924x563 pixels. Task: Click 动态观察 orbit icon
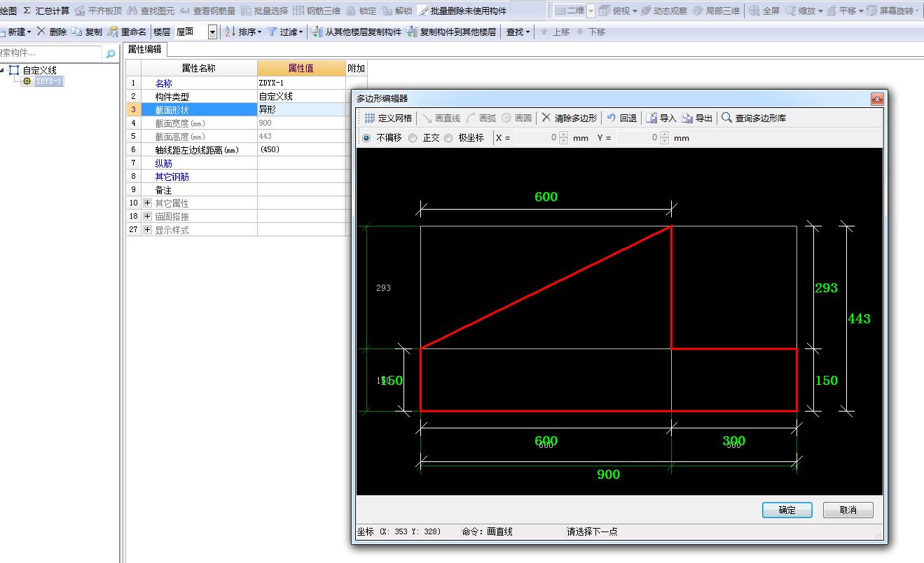coord(645,11)
